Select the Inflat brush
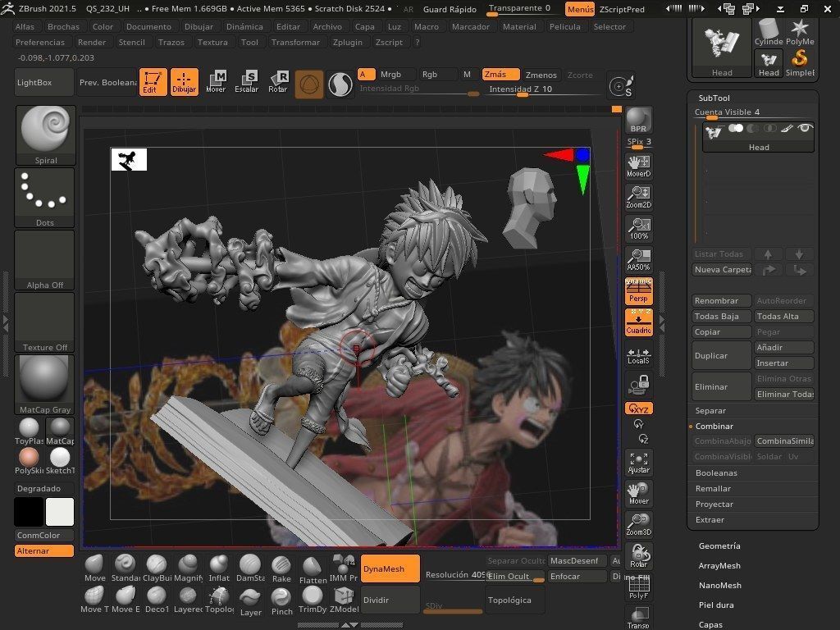This screenshot has height=630, width=840. click(218, 568)
